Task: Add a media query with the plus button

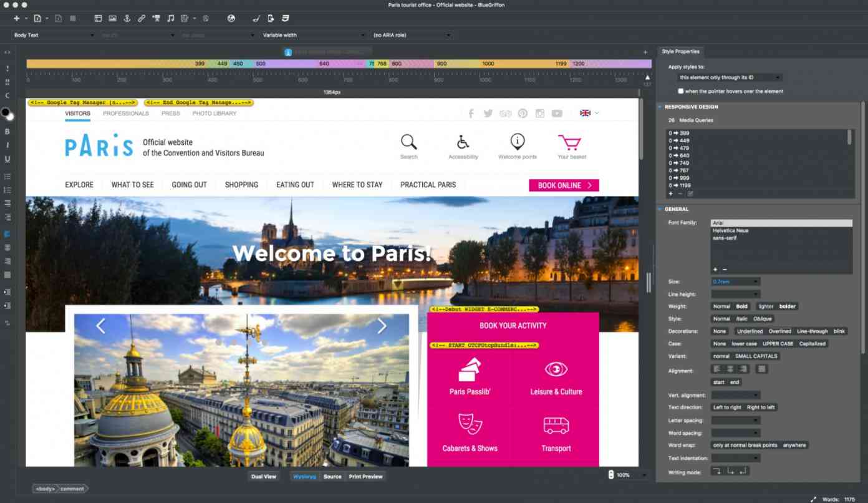Action: coord(670,193)
